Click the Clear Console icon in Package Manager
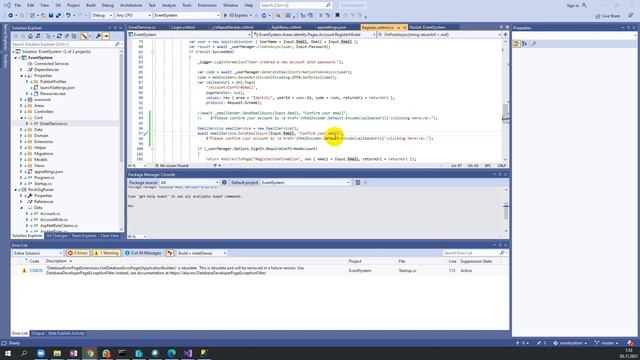Screen dimensions: 640x360 click(358, 182)
